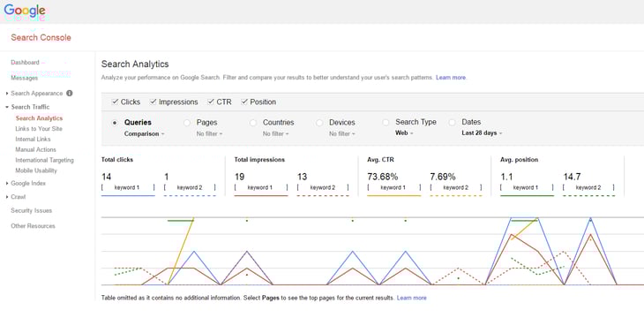The width and height of the screenshot is (644, 318).
Task: Click keyword 2 legend under Avg. position
Action: pyautogui.click(x=588, y=187)
